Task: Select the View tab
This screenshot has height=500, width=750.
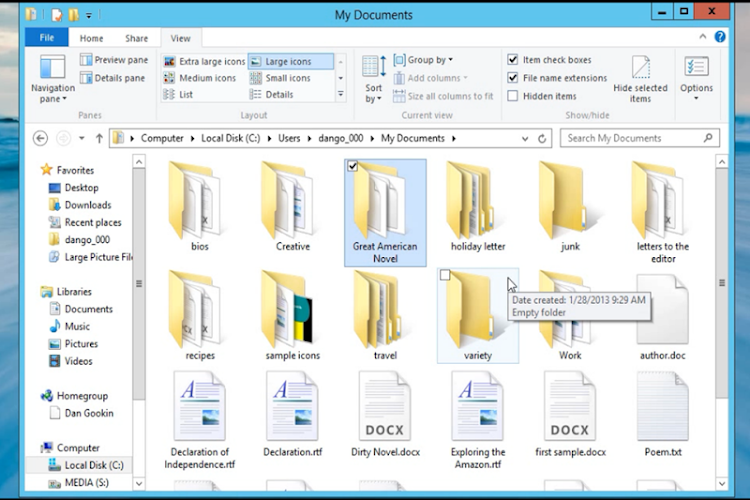Action: point(180,38)
